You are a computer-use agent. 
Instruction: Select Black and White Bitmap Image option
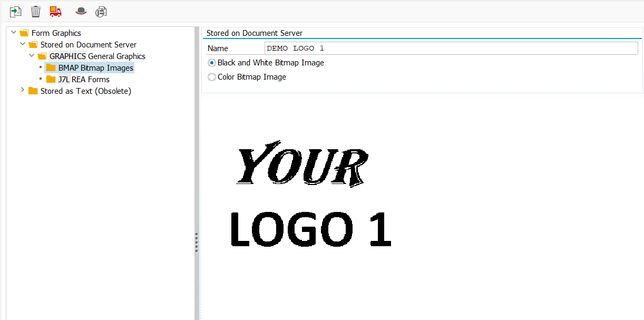pos(212,63)
